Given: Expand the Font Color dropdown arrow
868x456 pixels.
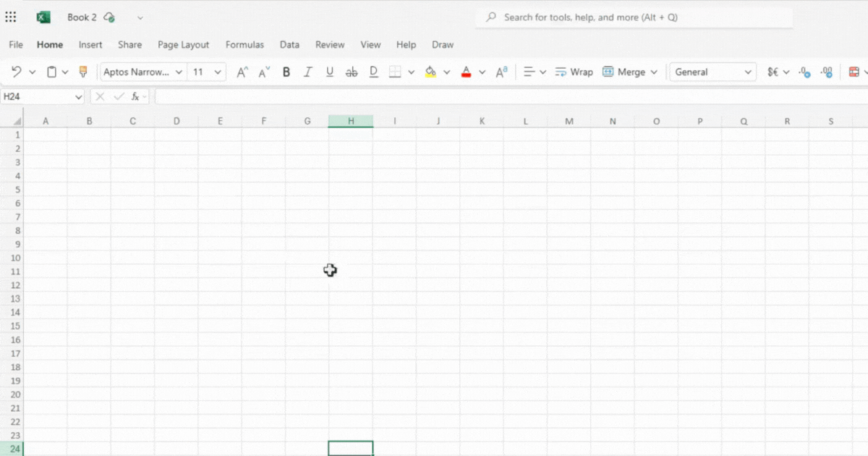Looking at the screenshot, I should 482,72.
